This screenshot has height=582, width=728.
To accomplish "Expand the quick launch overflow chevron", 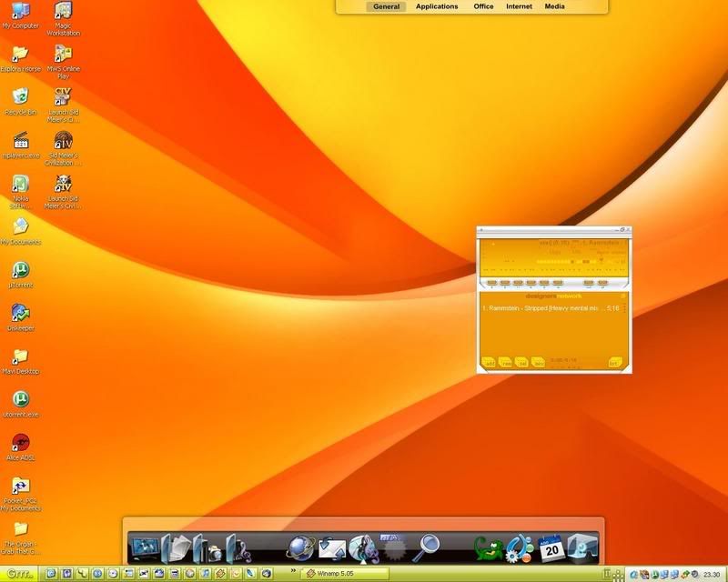I will pyautogui.click(x=293, y=570).
